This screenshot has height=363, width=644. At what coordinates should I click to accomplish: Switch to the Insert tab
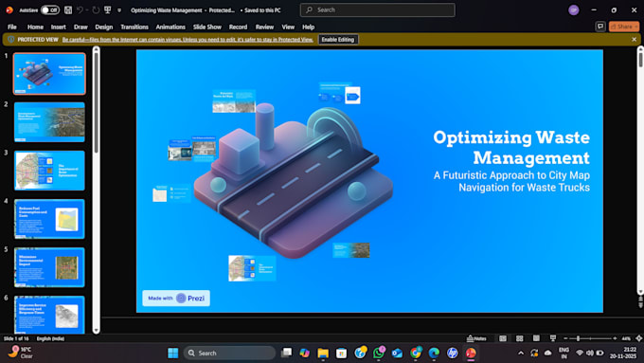pyautogui.click(x=59, y=27)
